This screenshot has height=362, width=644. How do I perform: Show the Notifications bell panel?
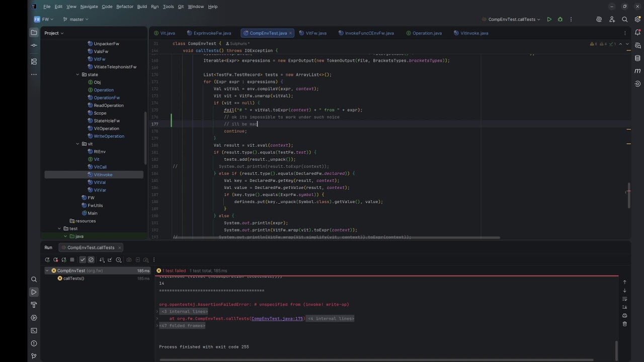(x=637, y=33)
